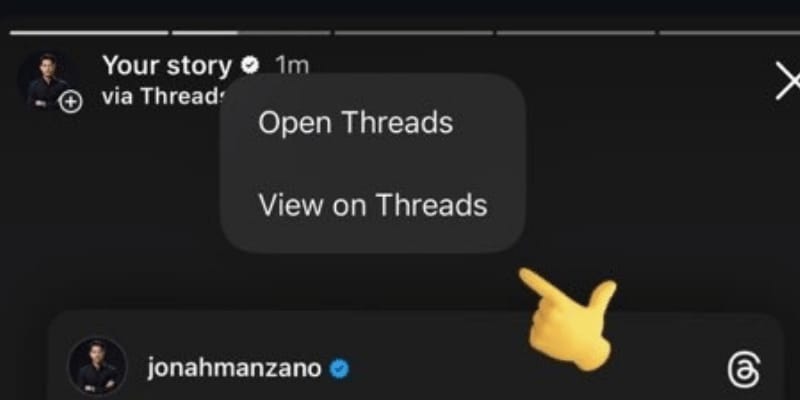Tap the Threads logo on the post card
The width and height of the screenshot is (800, 400).
tap(743, 371)
